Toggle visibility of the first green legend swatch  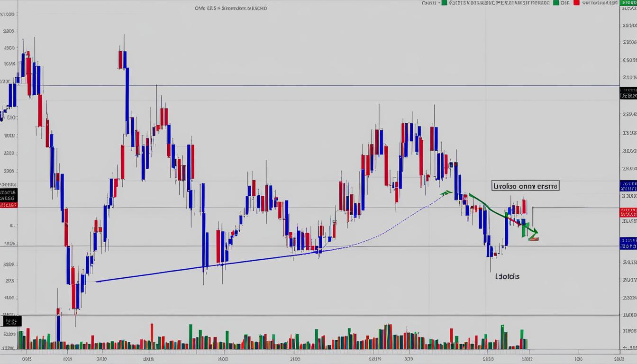pos(444,2)
